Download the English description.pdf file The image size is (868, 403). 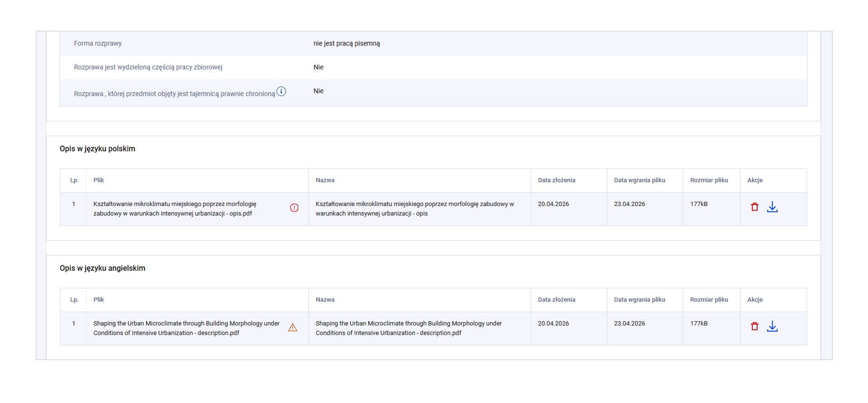coord(772,326)
